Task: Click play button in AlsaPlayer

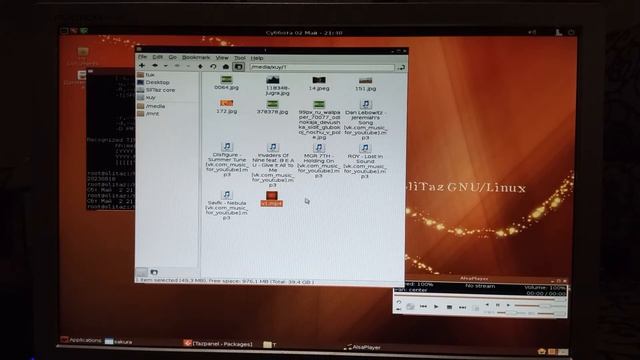Action: pyautogui.click(x=436, y=307)
